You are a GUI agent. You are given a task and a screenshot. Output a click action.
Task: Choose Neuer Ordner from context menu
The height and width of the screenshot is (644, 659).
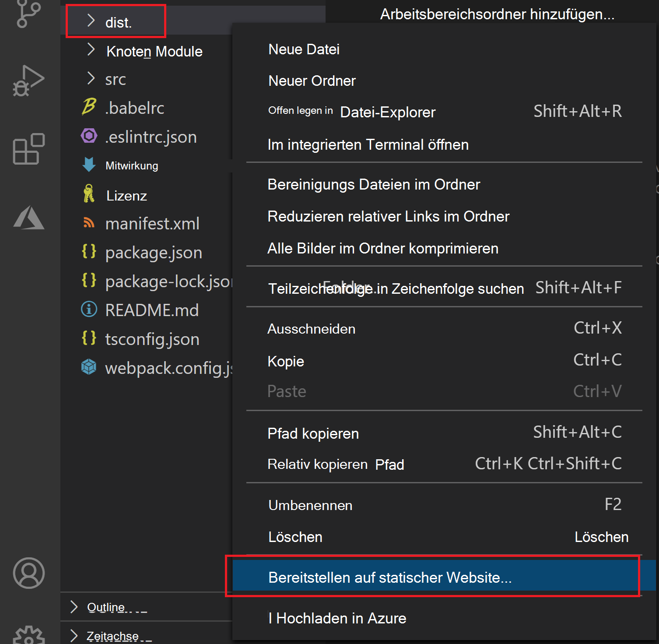(444, 81)
